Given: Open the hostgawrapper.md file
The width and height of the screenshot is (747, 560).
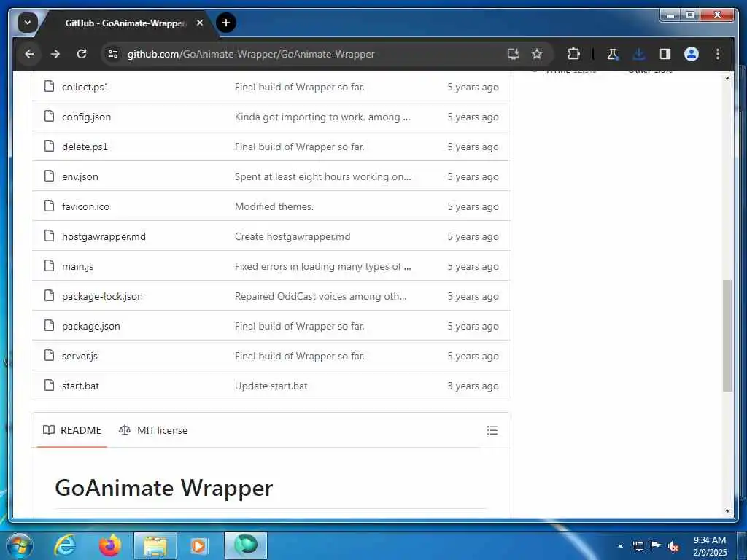Looking at the screenshot, I should pyautogui.click(x=104, y=237).
